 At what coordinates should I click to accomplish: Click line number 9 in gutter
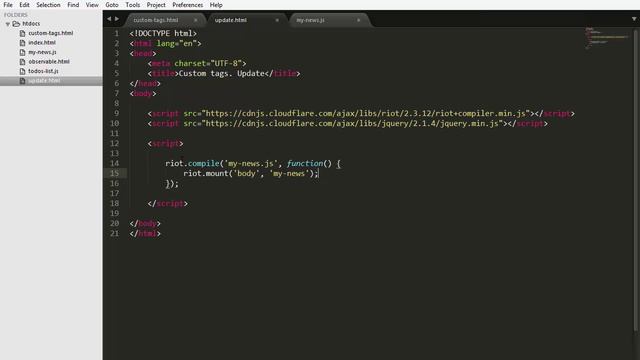[x=117, y=113]
